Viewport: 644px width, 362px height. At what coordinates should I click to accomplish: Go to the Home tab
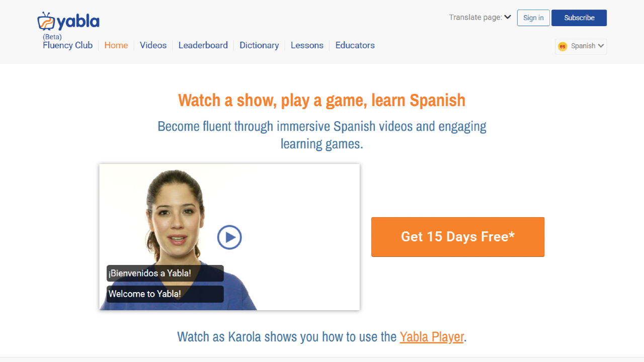(x=116, y=45)
